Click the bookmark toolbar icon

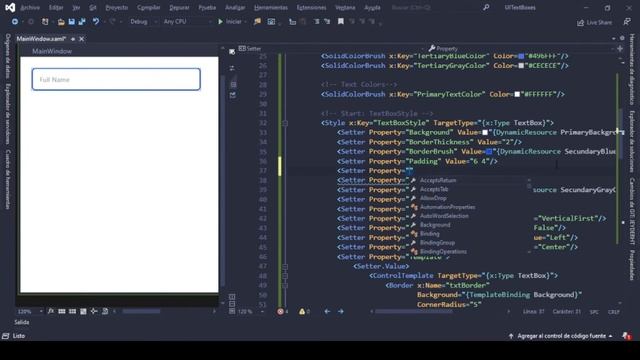click(340, 22)
